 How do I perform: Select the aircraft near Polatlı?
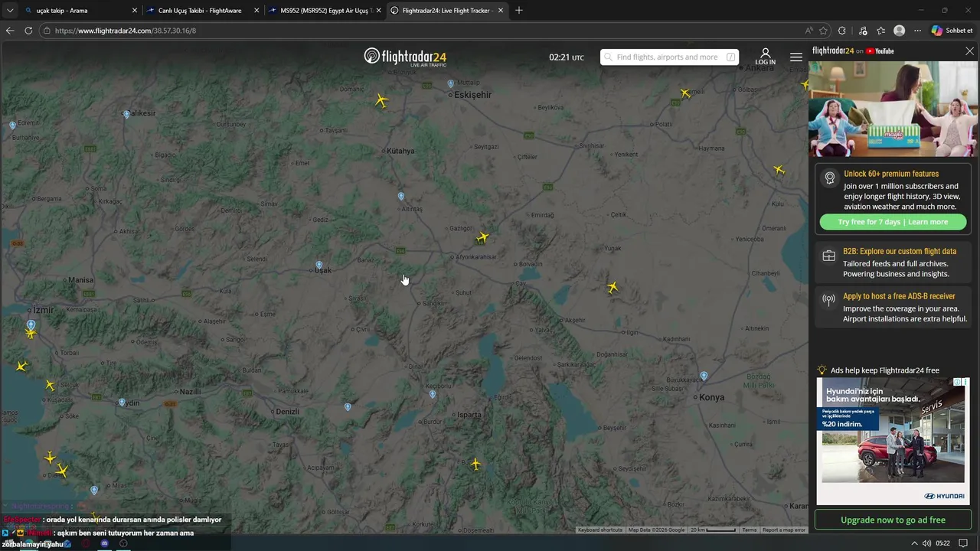coord(685,93)
